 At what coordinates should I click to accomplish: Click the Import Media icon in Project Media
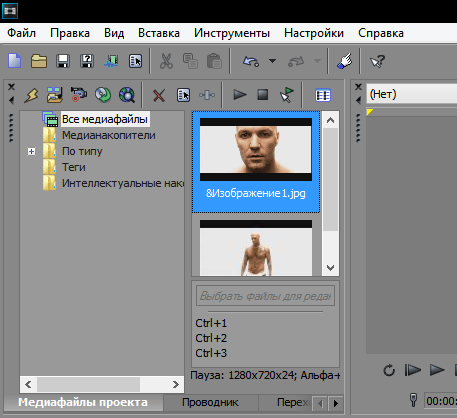pyautogui.click(x=55, y=95)
